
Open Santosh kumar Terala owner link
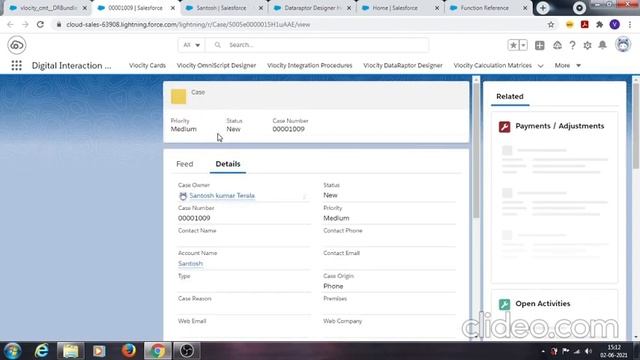(x=222, y=196)
